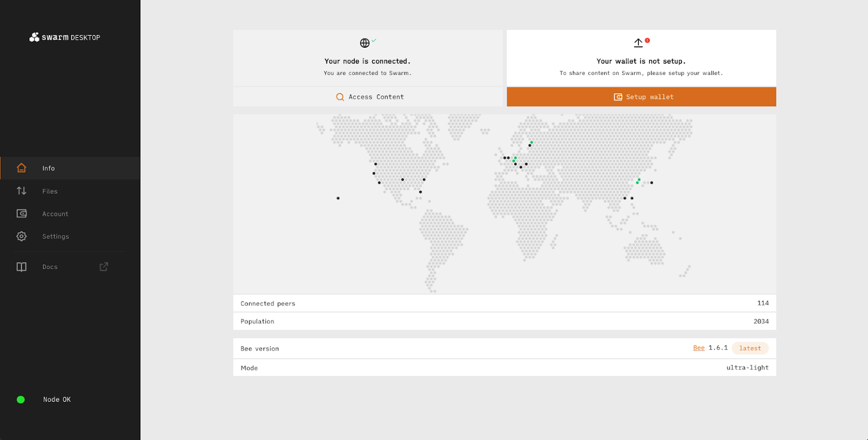Open the Bee version link
The image size is (868, 440).
(x=699, y=348)
